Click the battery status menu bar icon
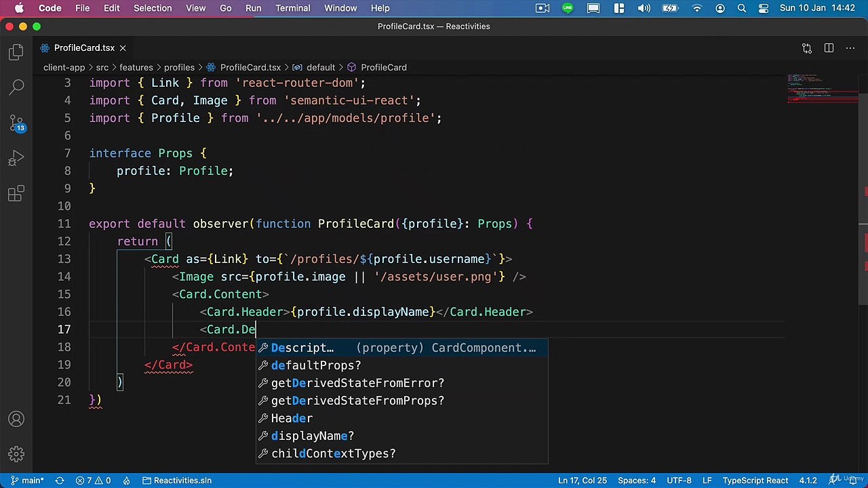 point(670,8)
